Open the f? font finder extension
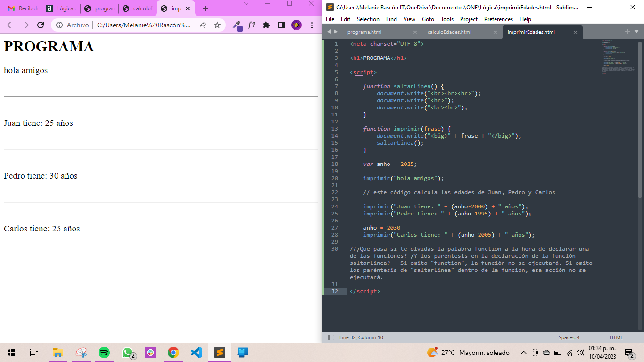Viewport: 644px width, 362px height. (x=252, y=25)
